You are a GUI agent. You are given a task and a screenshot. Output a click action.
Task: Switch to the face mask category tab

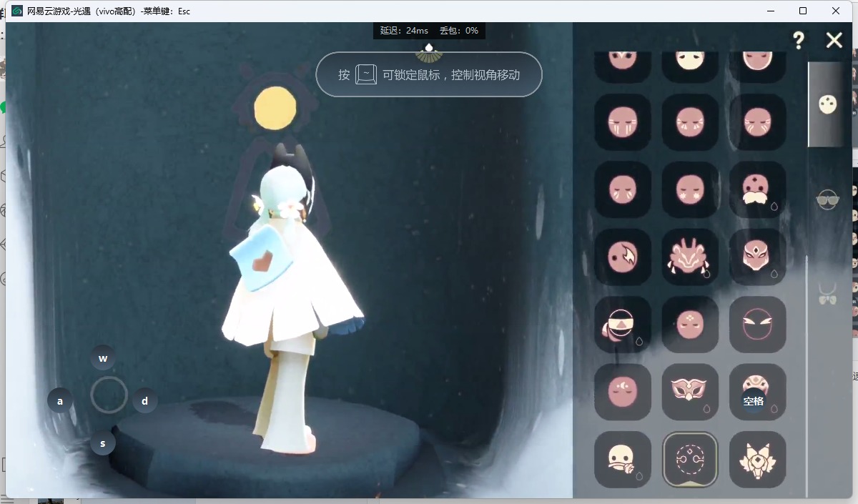point(827,105)
